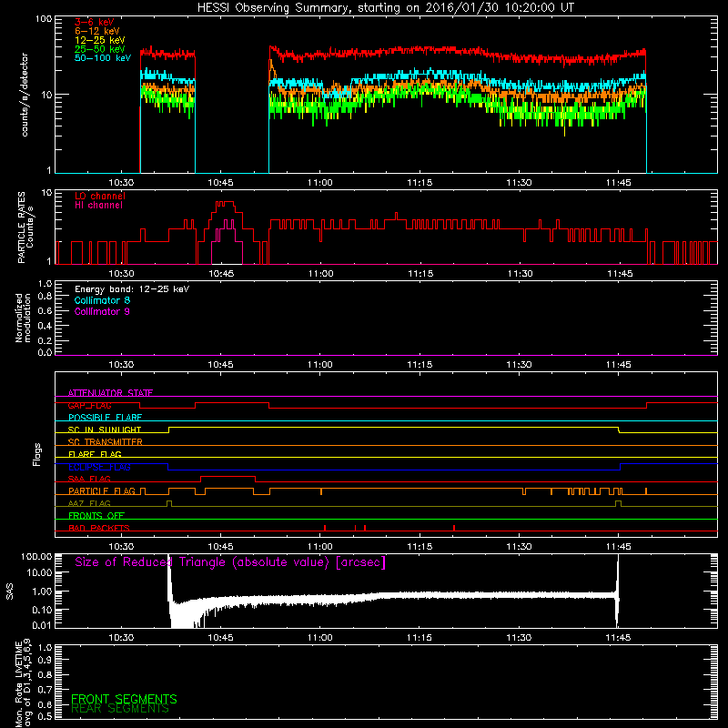This screenshot has height=728, width=728.
Task: Click the AAZ_FLAG label
Action: 89,503
